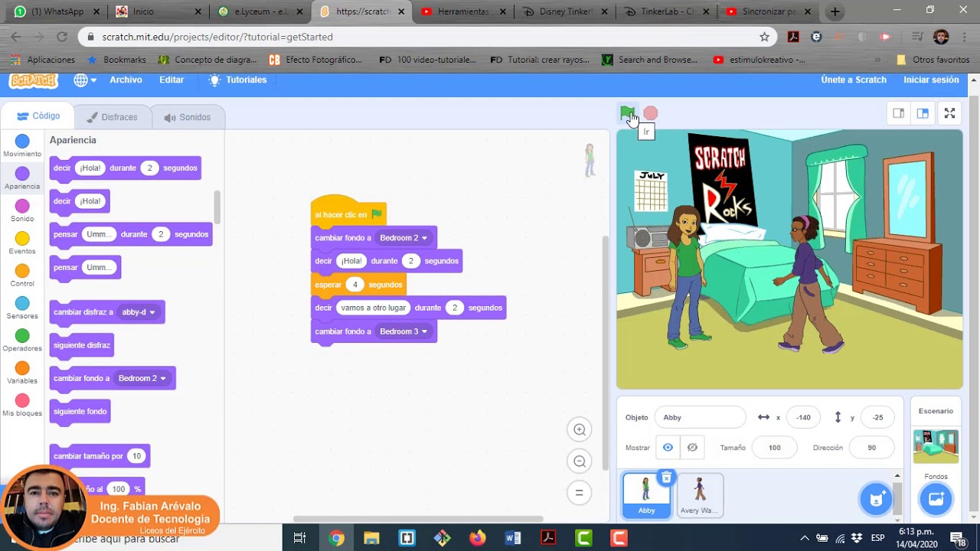
Task: Open Tutoriales from the menu bar
Action: [x=237, y=80]
